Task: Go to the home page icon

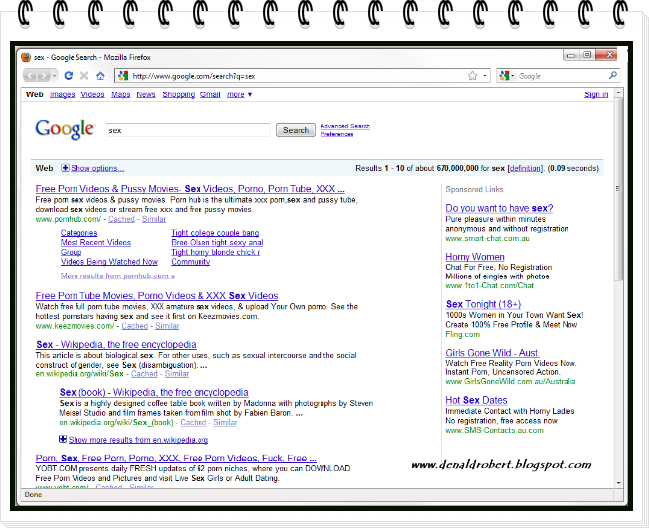Action: 100,76
